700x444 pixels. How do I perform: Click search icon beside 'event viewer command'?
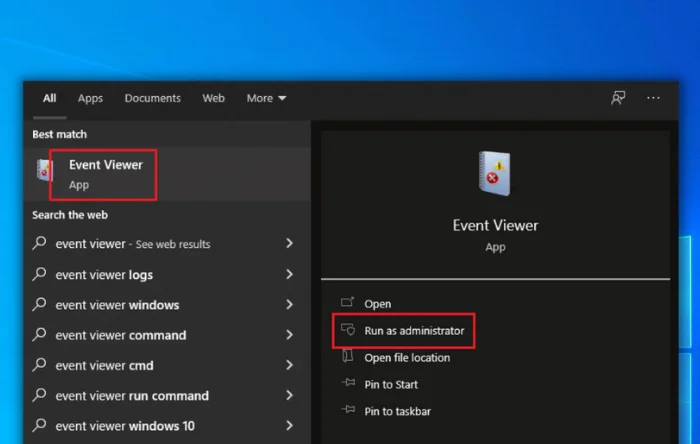coord(40,334)
